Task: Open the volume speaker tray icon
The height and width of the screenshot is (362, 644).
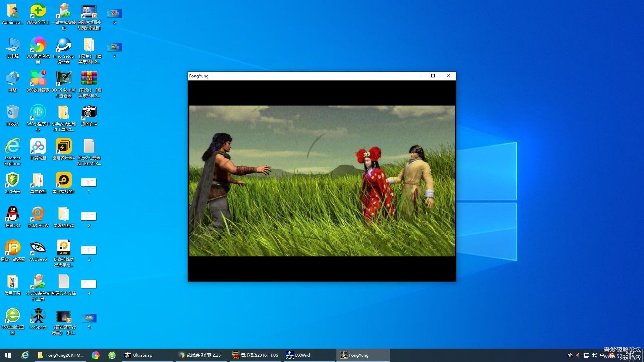Action: coord(594,355)
